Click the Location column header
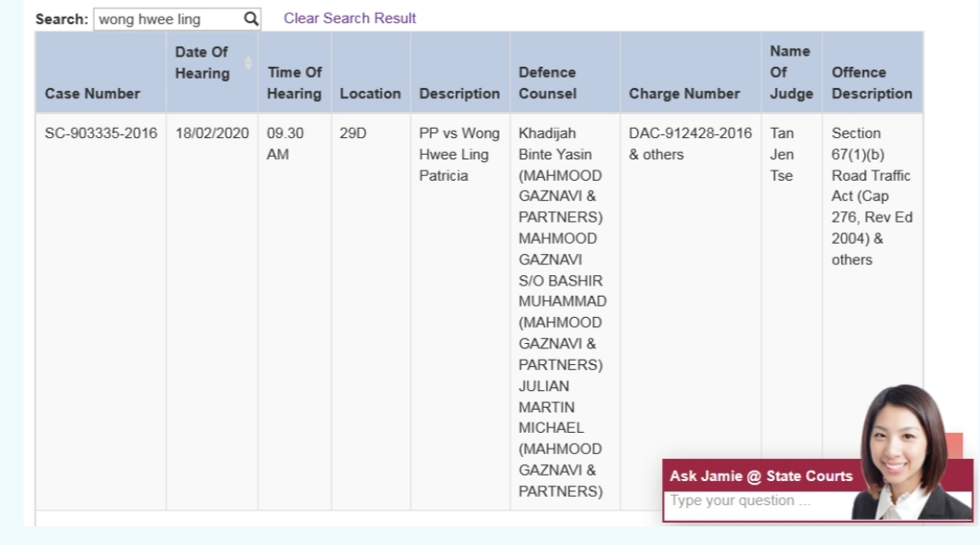Viewport: 980px width, 545px height. [x=371, y=72]
